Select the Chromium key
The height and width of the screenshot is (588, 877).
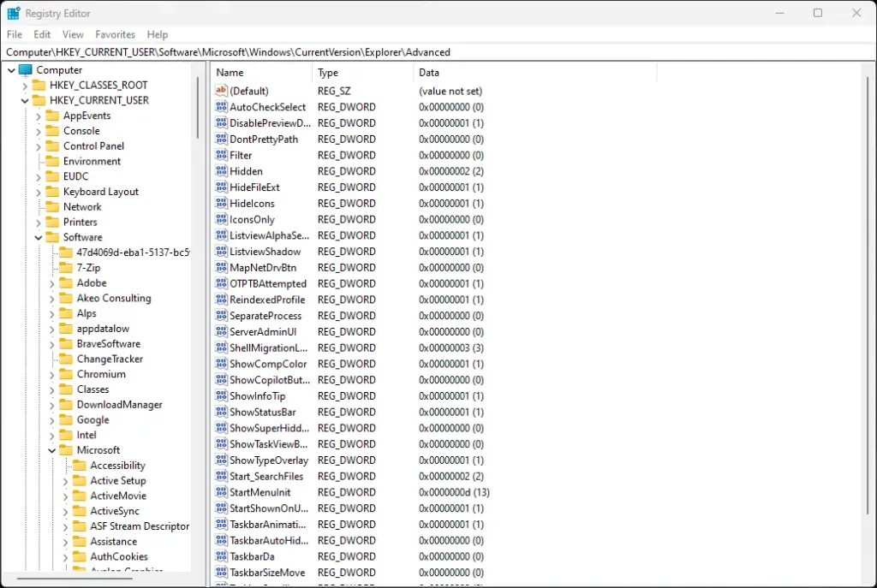tap(101, 374)
